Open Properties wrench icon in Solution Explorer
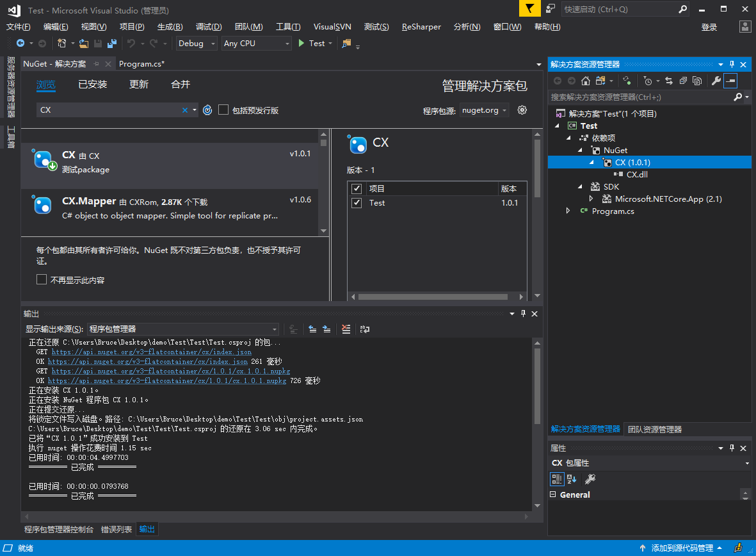This screenshot has width=756, height=556. click(716, 81)
